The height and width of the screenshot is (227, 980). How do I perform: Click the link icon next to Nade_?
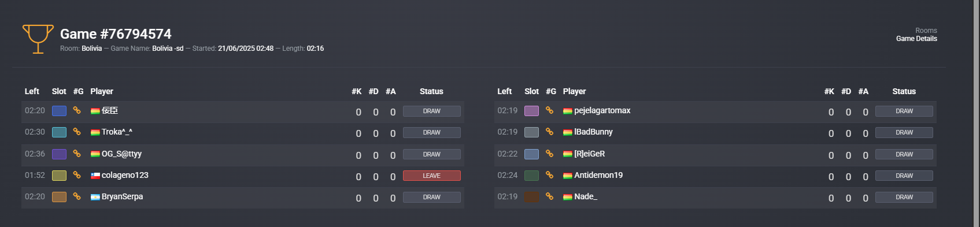click(549, 196)
